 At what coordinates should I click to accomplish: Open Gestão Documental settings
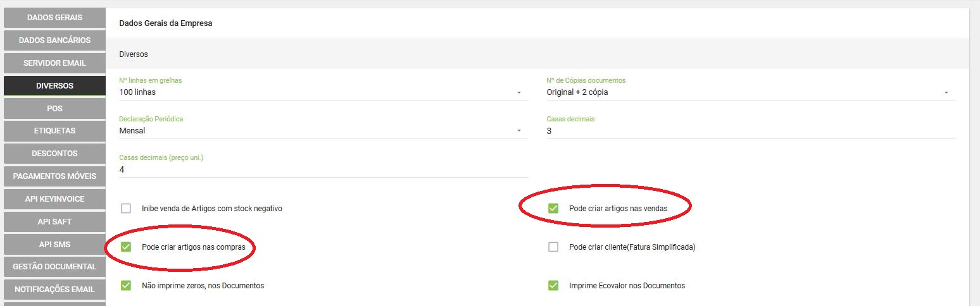point(54,267)
